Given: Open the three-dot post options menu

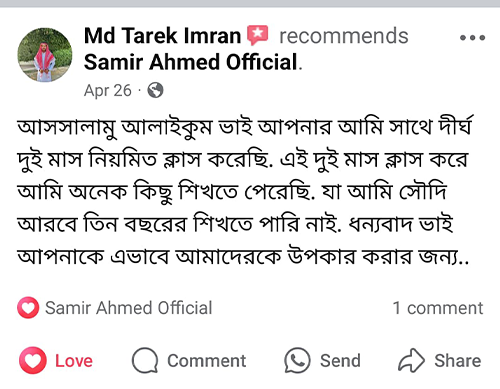Looking at the screenshot, I should pos(472,38).
